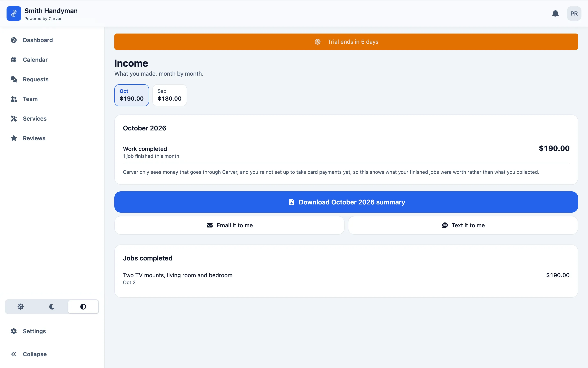Image resolution: width=588 pixels, height=368 pixels.
Task: Select the Oct $190.00 month tab
Action: (x=132, y=95)
